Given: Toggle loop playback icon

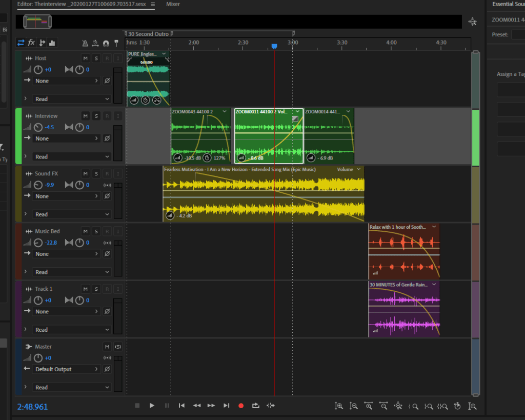Looking at the screenshot, I should (255, 406).
